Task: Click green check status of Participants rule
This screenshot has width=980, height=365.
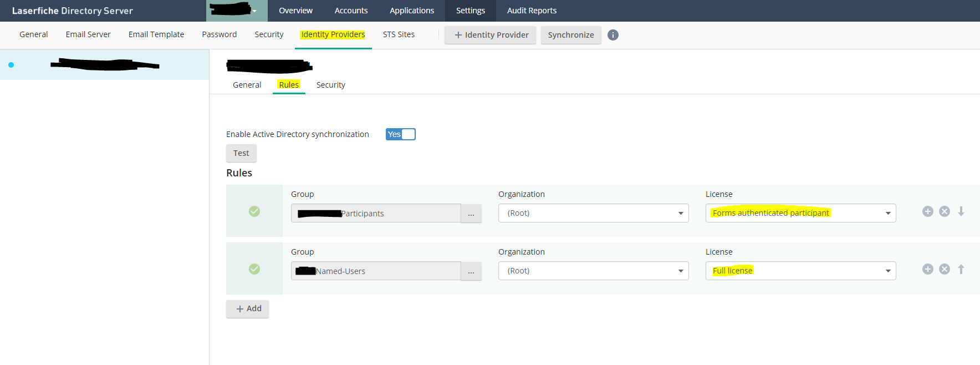Action: click(254, 211)
